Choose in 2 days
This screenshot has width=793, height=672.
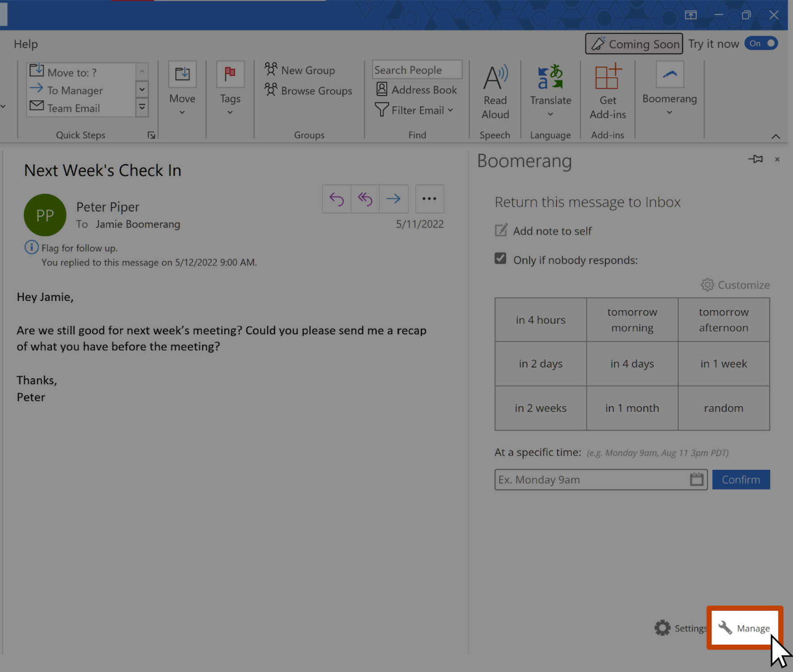[x=541, y=363]
